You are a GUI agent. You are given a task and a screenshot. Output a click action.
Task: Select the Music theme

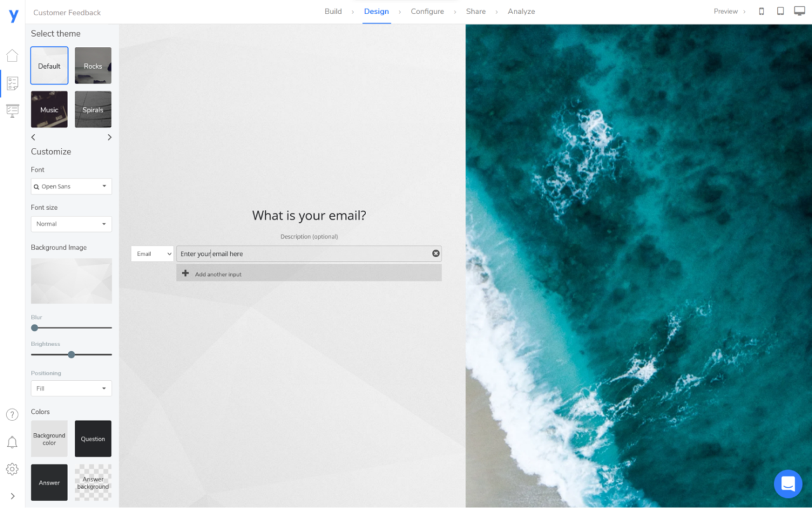(x=49, y=109)
